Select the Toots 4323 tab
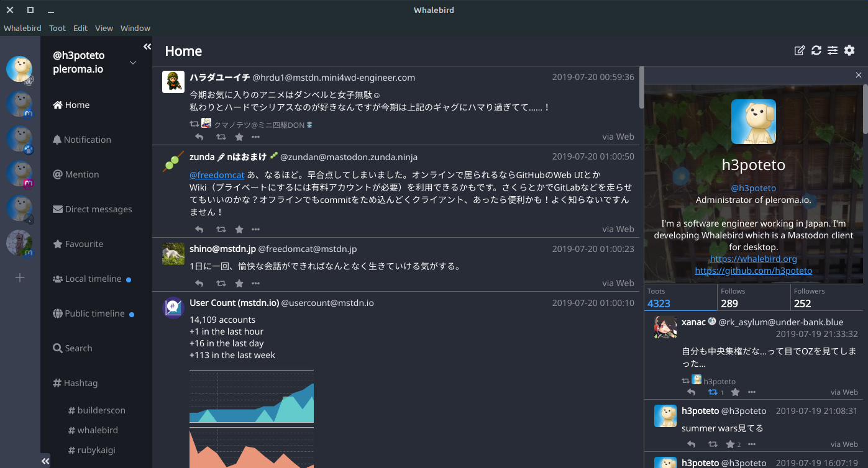The width and height of the screenshot is (868, 468). 680,298
